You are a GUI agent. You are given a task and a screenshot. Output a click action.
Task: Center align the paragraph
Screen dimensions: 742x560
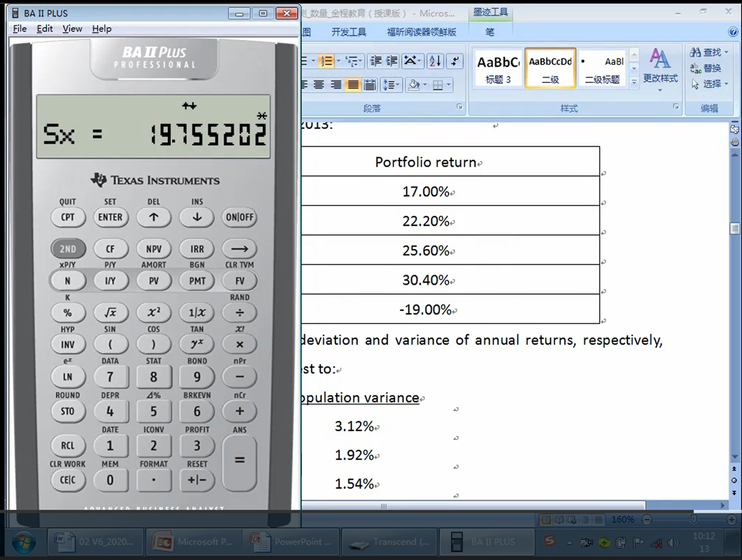[x=320, y=85]
